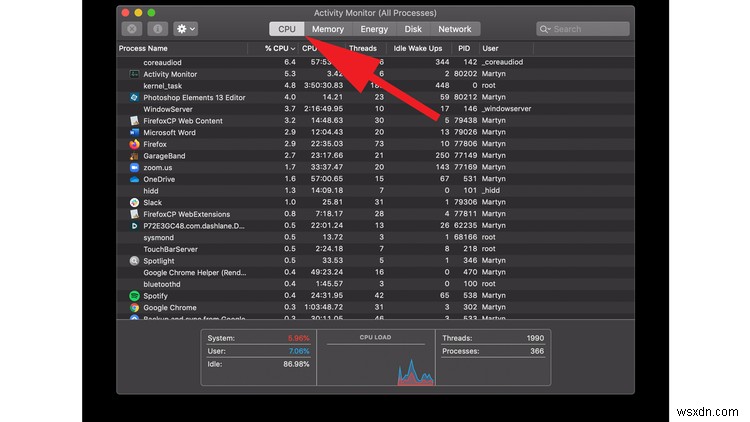Click the Google Chrome process icon
750x422 pixels.
[134, 308]
